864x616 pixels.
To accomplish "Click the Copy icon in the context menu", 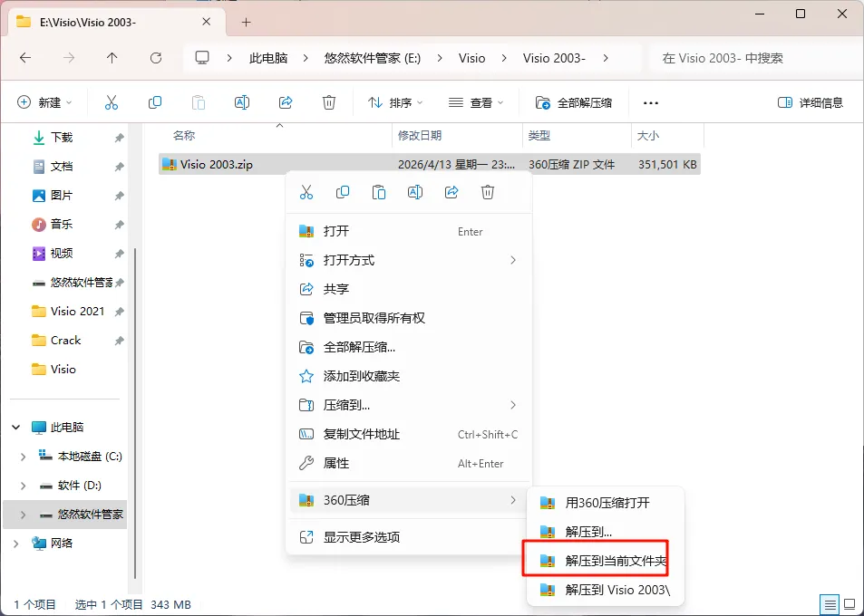I will point(343,192).
